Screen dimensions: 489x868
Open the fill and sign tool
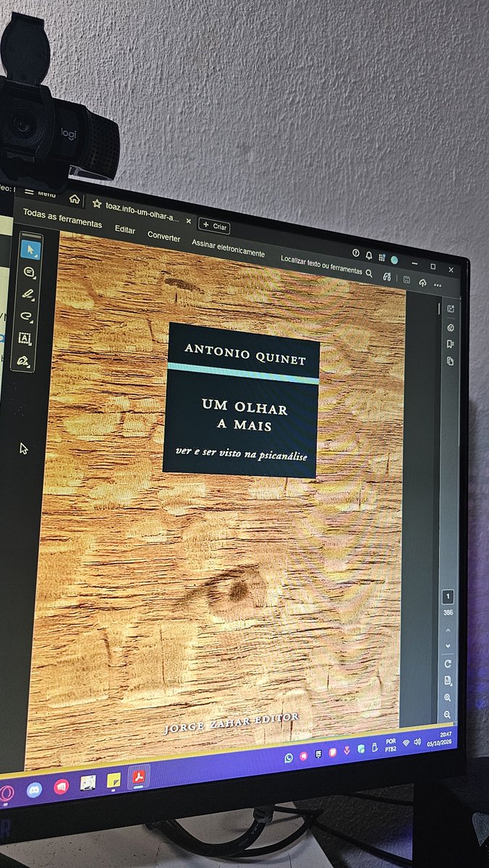[x=23, y=359]
